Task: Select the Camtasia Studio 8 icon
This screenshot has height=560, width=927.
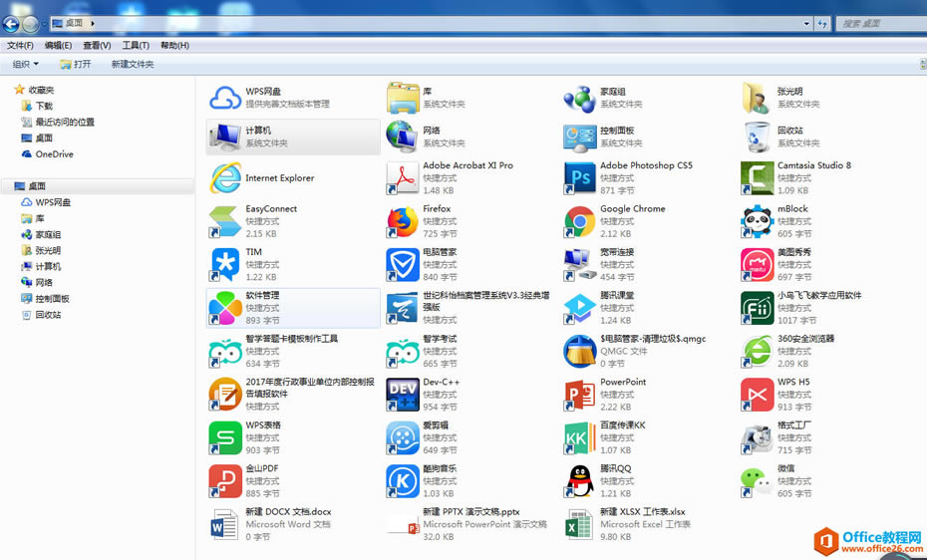Action: (x=757, y=177)
